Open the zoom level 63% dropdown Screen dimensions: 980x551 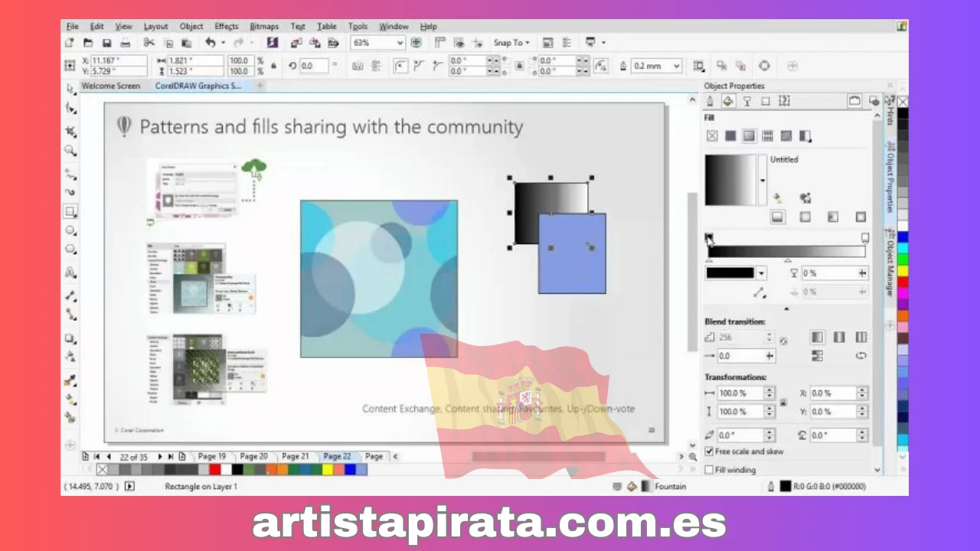[x=400, y=43]
